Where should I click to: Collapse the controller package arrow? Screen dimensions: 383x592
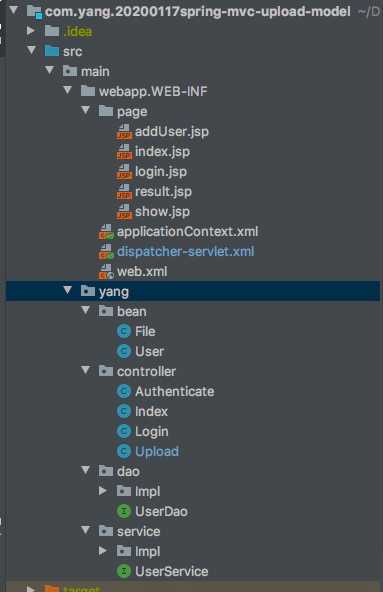tap(86, 370)
